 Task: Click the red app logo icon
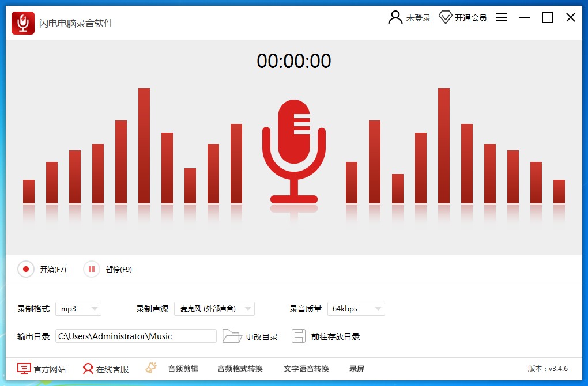[23, 23]
